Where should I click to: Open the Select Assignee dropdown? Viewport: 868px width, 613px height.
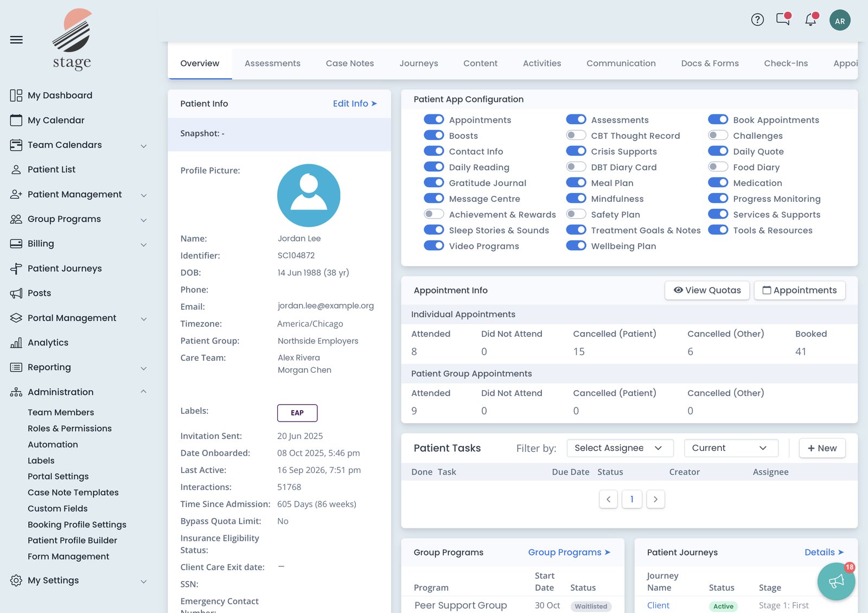[x=620, y=448]
